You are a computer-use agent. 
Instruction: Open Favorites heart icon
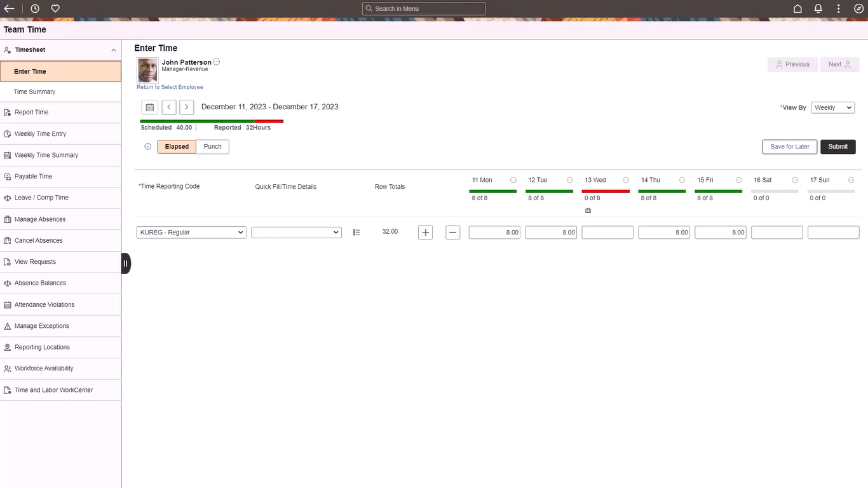click(x=55, y=8)
